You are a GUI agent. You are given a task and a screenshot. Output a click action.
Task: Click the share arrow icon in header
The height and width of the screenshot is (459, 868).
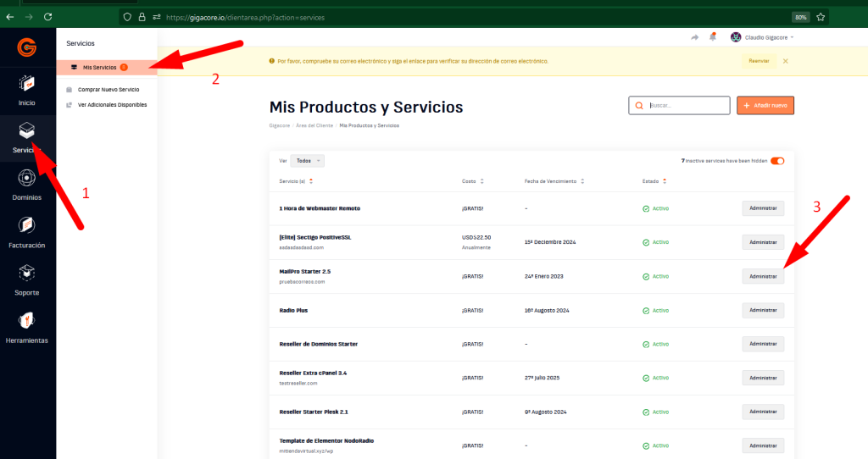coord(695,37)
